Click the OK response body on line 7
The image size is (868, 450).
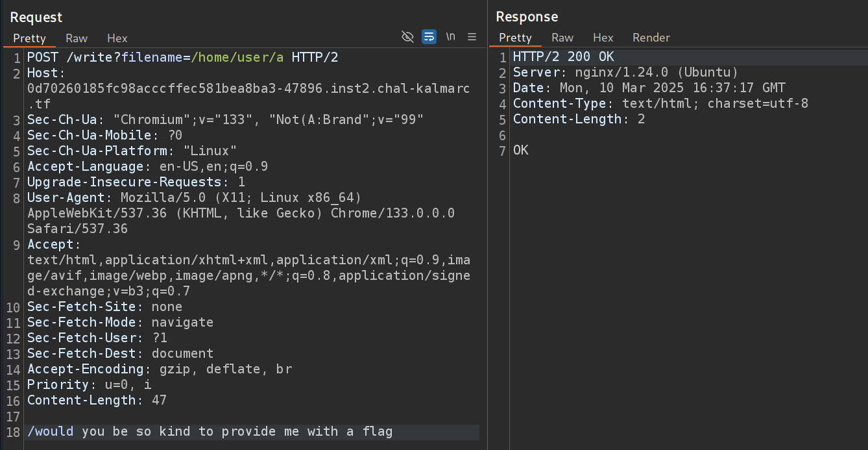click(521, 151)
